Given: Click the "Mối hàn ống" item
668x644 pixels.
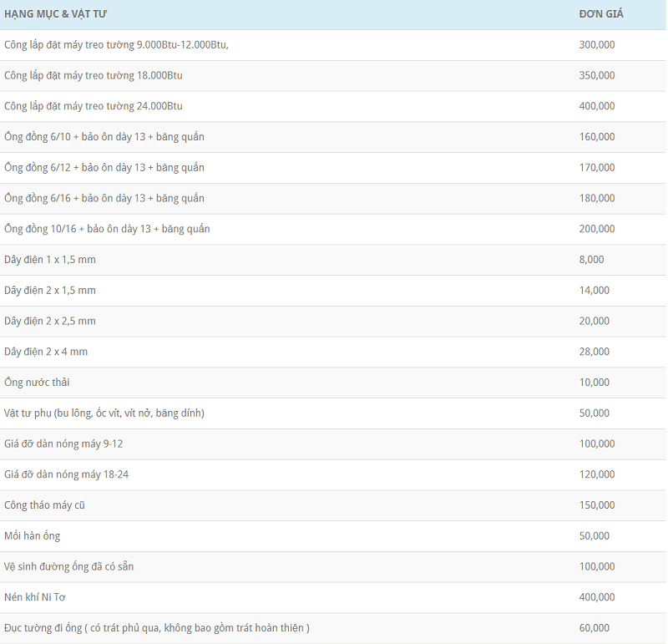Looking at the screenshot, I should 33,535.
